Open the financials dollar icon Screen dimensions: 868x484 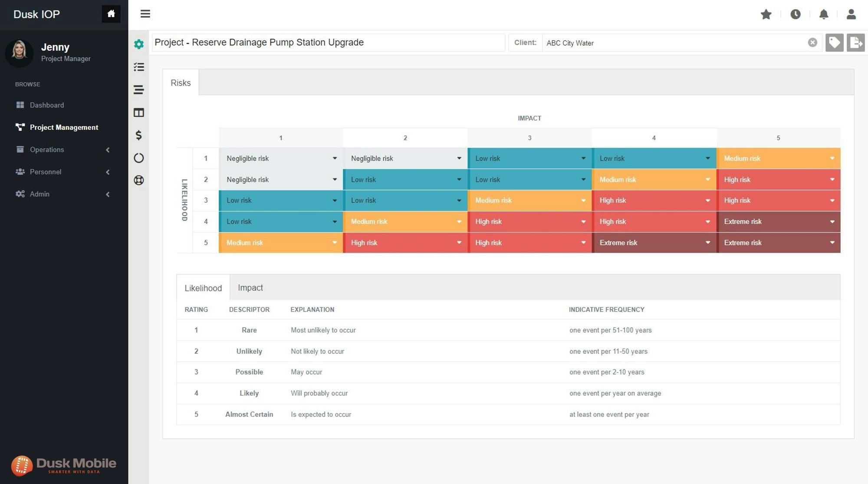click(139, 135)
